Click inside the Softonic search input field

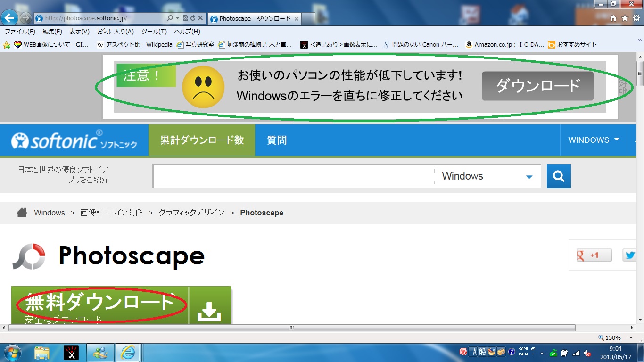[x=293, y=176]
